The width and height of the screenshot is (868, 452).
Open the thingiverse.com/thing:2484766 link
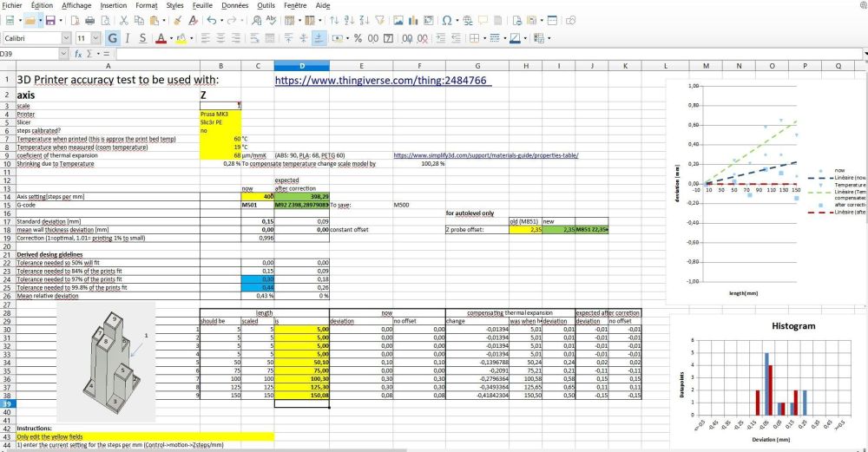(x=380, y=80)
